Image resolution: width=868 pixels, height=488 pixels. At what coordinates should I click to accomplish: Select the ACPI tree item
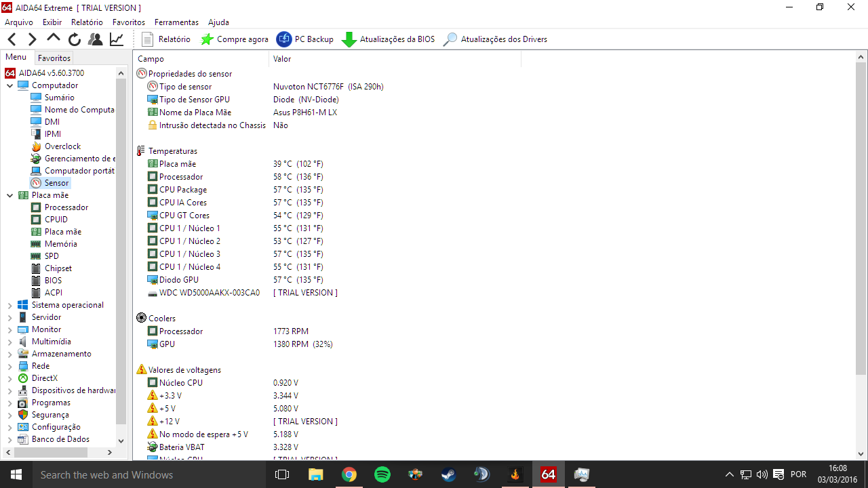[x=46, y=293]
